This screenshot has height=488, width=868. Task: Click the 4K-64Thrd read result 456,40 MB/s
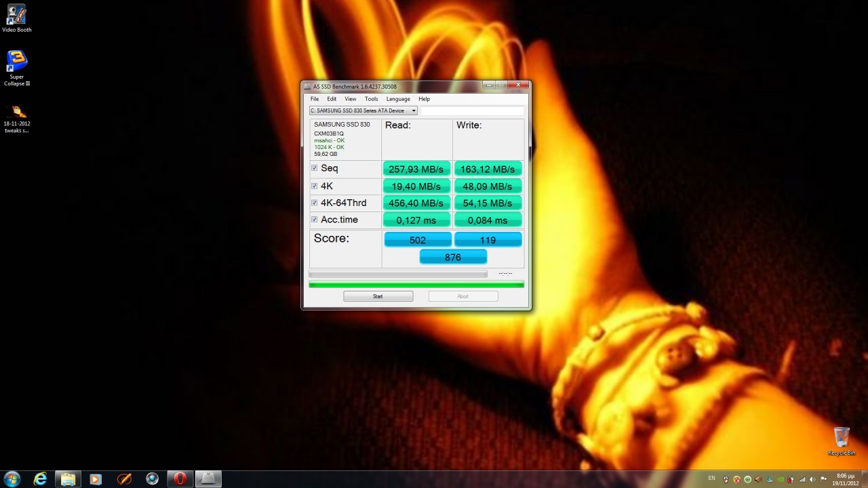click(416, 203)
